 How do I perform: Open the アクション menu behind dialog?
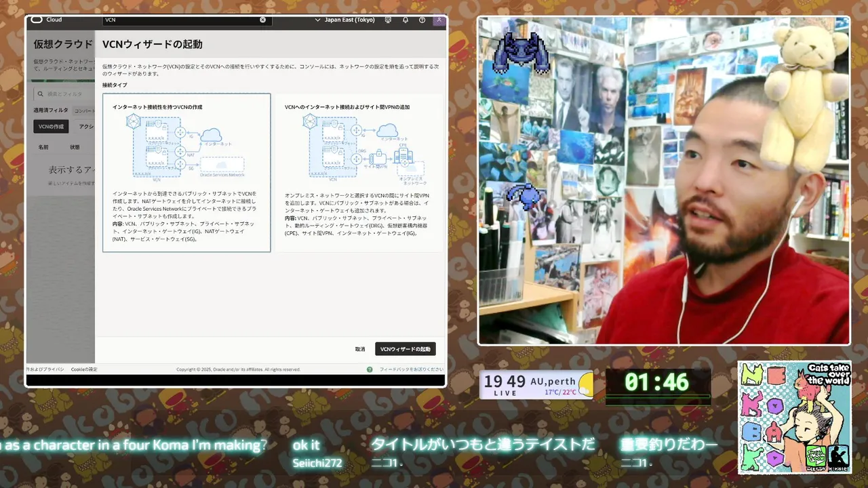(x=86, y=127)
